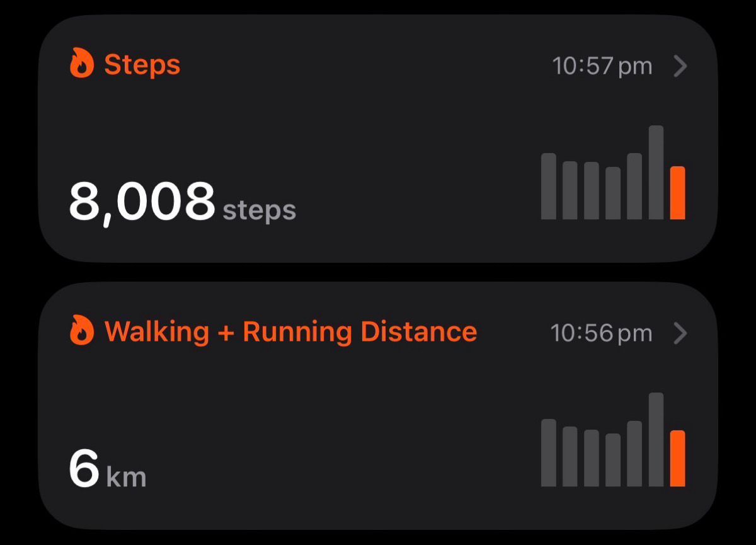
Task: Click the flame icon beside Walking + Running Distance
Action: (82, 331)
